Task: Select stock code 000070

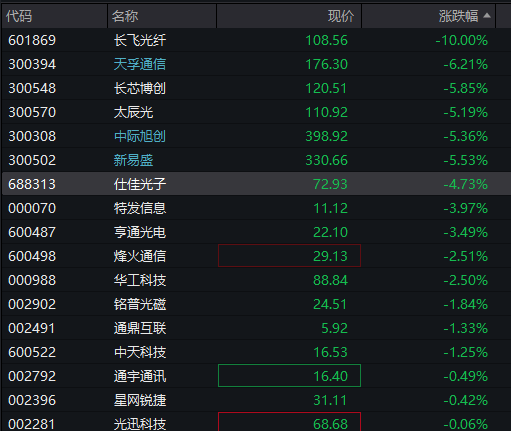Action: tap(32, 208)
